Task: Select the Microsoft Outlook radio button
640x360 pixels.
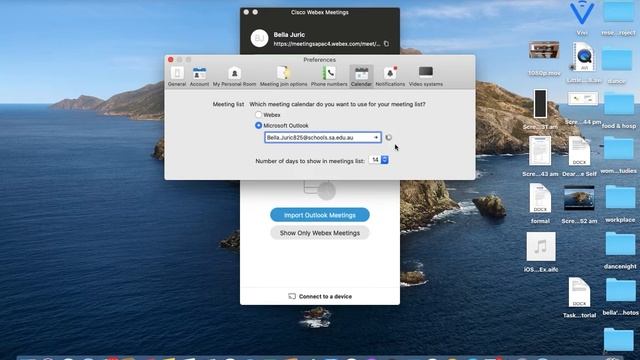Action: (258, 125)
